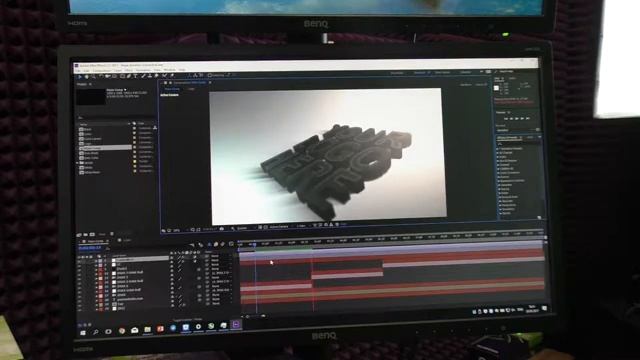Screen dimensions: 640x360
Task: Click the white color swatch in Info panel
Action: point(497,88)
